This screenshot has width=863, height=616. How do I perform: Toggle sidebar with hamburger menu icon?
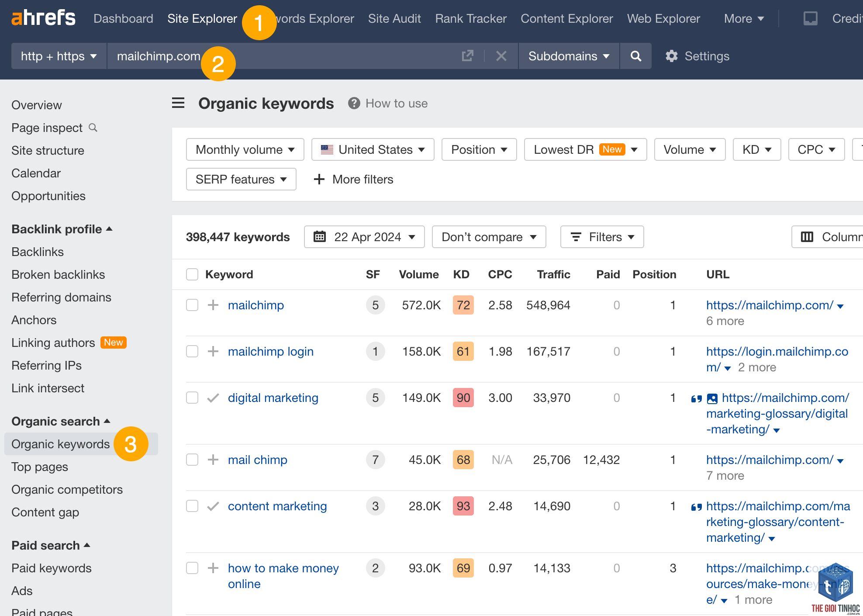178,103
